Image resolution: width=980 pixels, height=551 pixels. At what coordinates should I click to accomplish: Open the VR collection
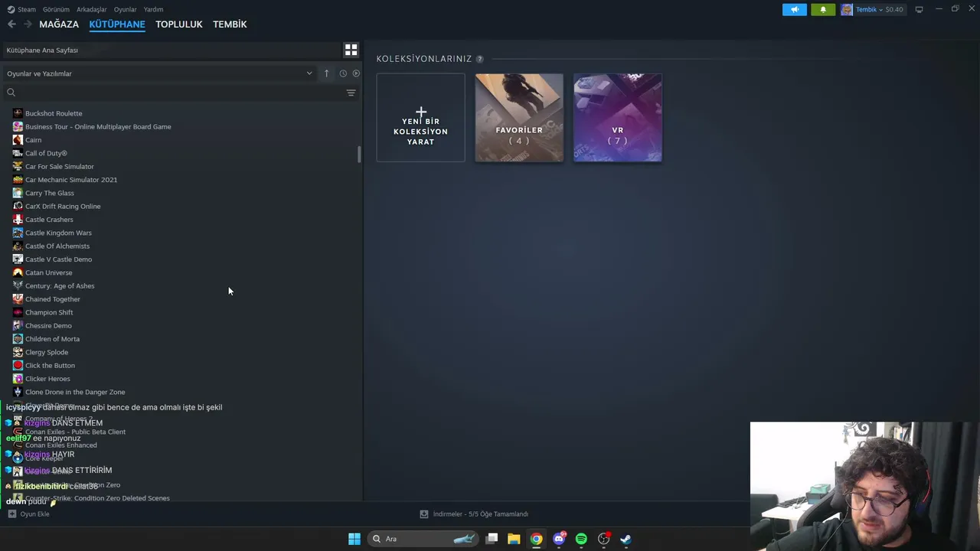(618, 117)
